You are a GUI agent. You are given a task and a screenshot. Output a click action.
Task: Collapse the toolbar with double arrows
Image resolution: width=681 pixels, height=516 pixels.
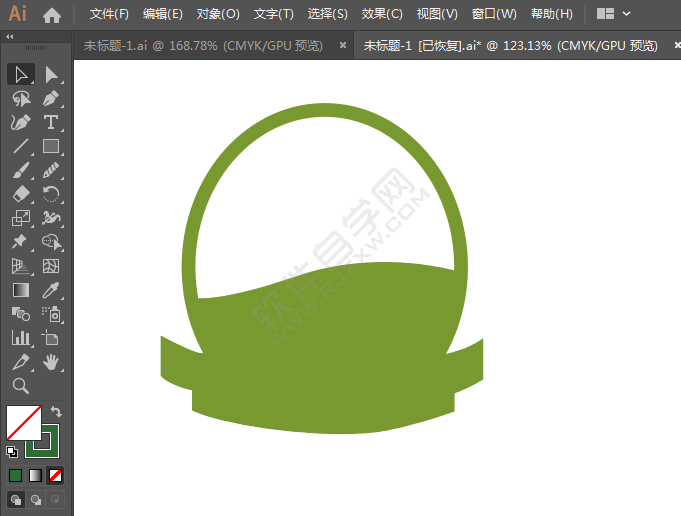point(10,37)
